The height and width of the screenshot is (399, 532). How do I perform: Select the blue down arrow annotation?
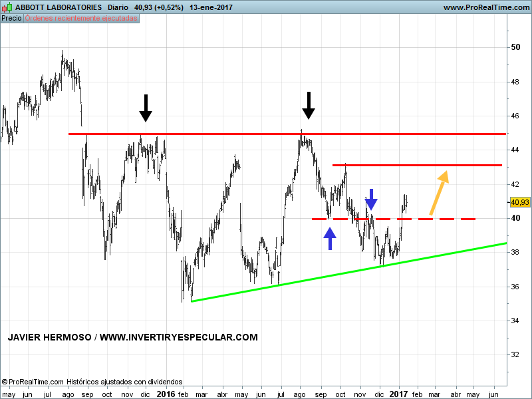pos(372,199)
